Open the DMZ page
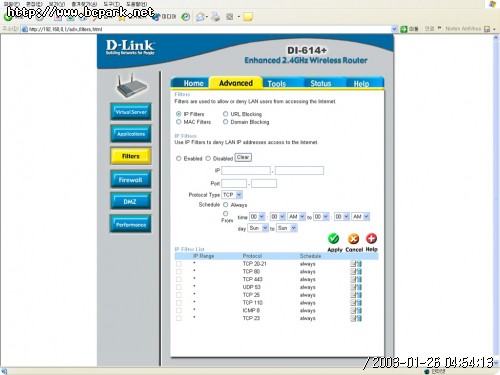 (131, 201)
